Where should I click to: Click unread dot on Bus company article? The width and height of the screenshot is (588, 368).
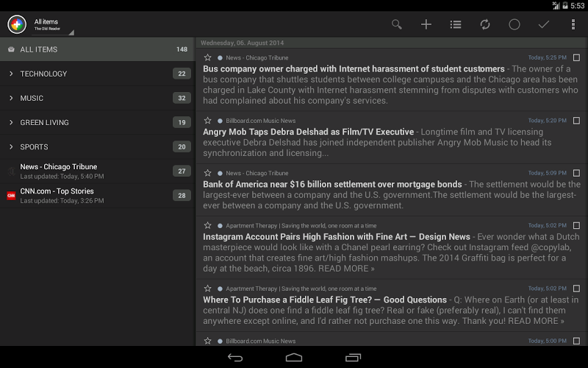220,58
